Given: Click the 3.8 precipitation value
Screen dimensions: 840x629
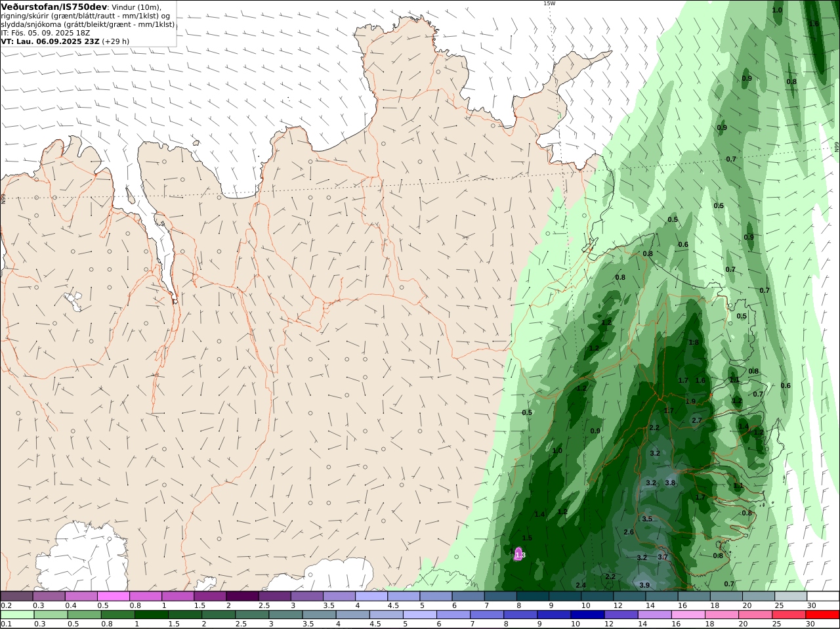Looking at the screenshot, I should click(x=670, y=483).
